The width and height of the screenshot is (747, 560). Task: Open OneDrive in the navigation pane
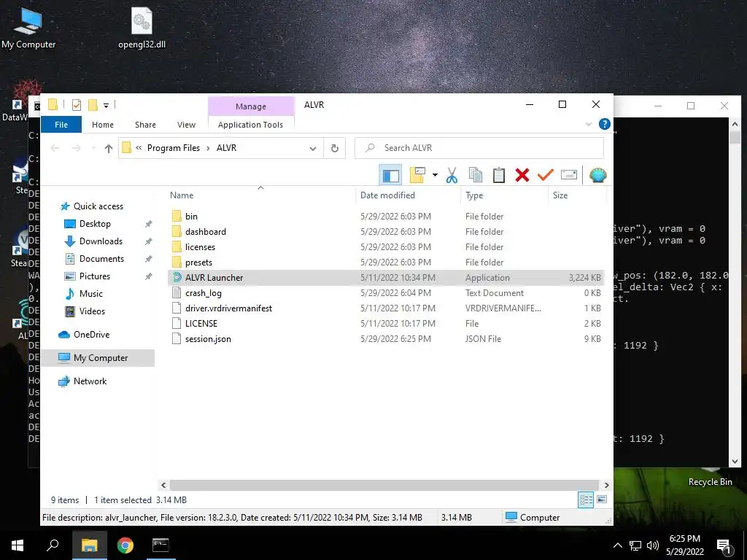point(91,335)
